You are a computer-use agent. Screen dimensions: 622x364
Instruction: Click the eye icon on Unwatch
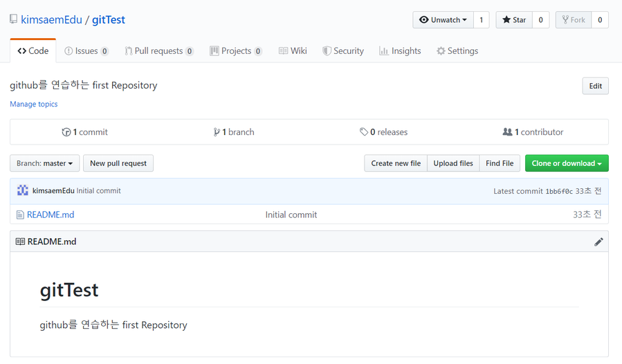pyautogui.click(x=423, y=20)
